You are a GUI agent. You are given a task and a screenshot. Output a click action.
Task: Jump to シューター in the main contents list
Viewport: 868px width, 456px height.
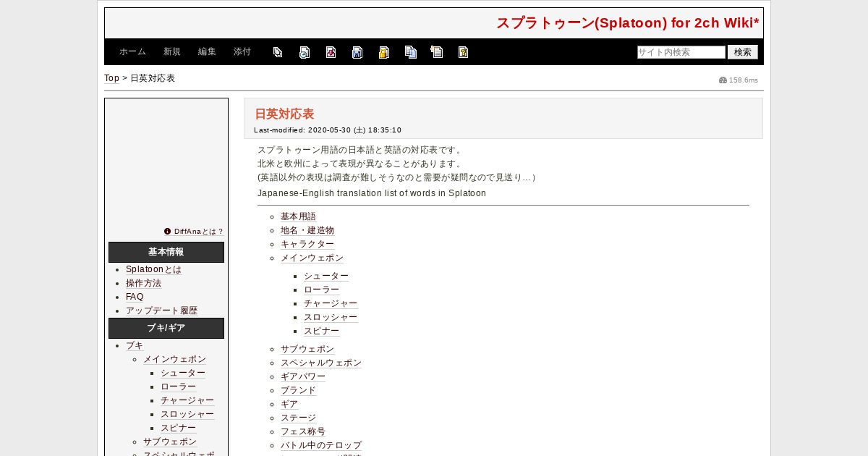click(326, 276)
